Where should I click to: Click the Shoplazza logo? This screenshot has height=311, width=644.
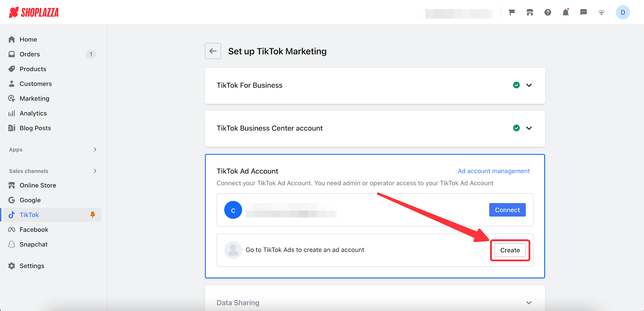point(34,12)
